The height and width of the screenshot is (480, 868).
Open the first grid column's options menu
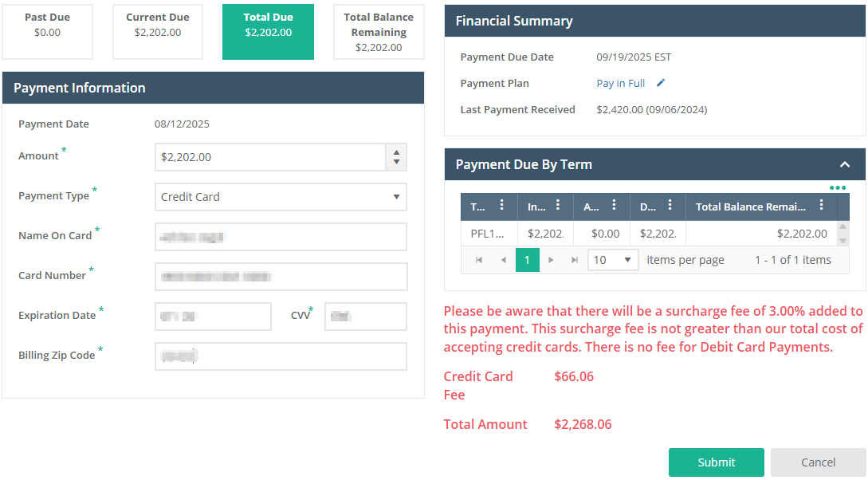coord(501,206)
